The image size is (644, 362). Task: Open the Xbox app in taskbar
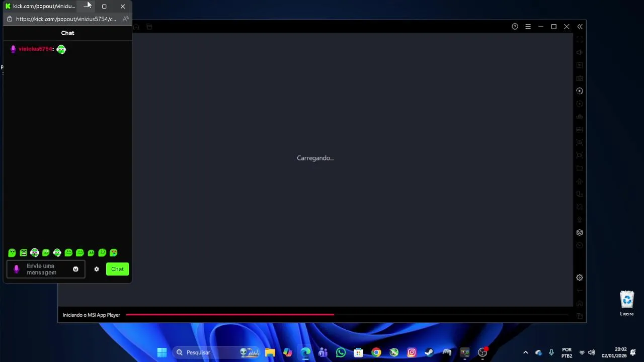coord(394,352)
